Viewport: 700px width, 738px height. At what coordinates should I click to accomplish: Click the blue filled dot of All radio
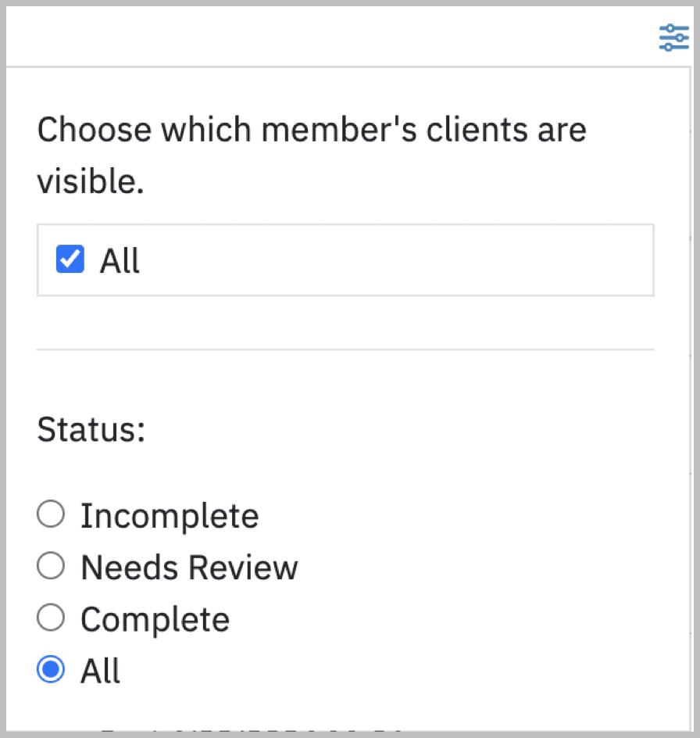(51, 669)
